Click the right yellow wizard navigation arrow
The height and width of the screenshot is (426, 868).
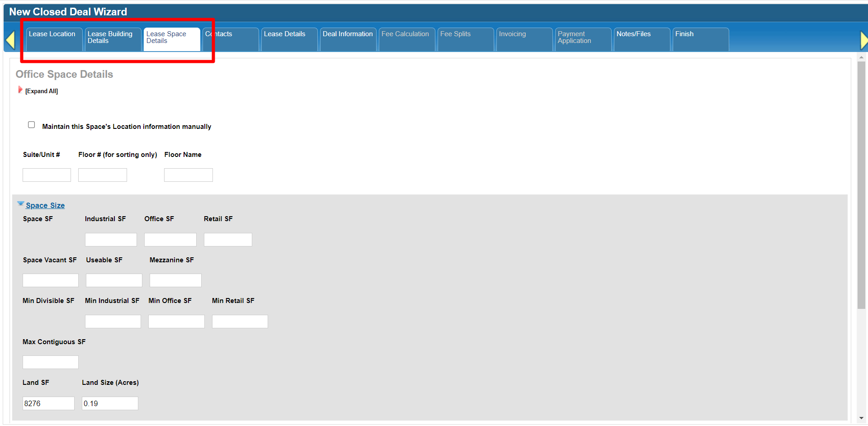[863, 40]
